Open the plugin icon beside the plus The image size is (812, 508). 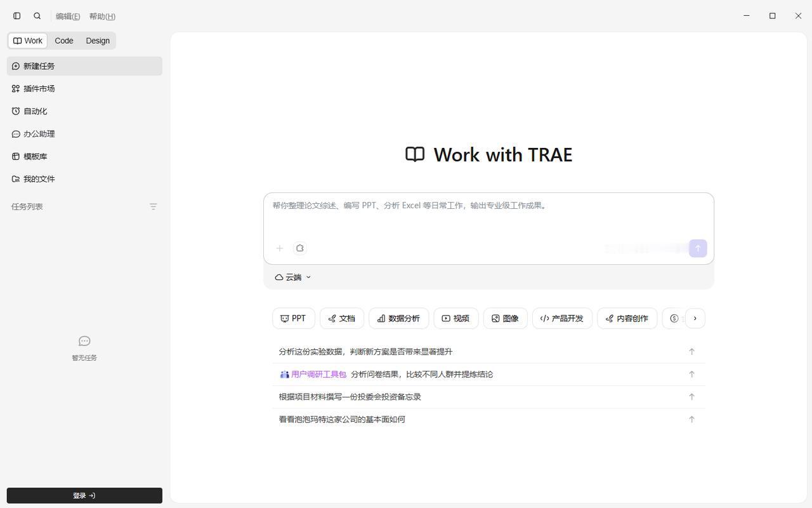pyautogui.click(x=300, y=248)
